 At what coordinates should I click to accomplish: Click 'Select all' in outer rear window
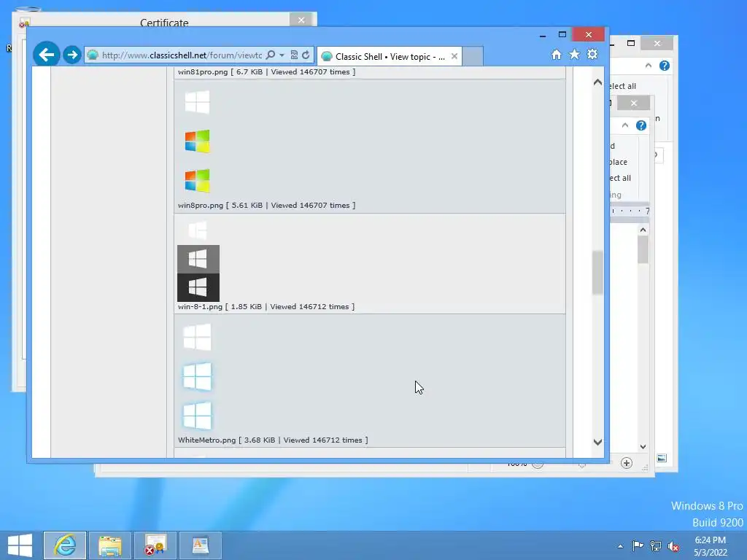[623, 86]
